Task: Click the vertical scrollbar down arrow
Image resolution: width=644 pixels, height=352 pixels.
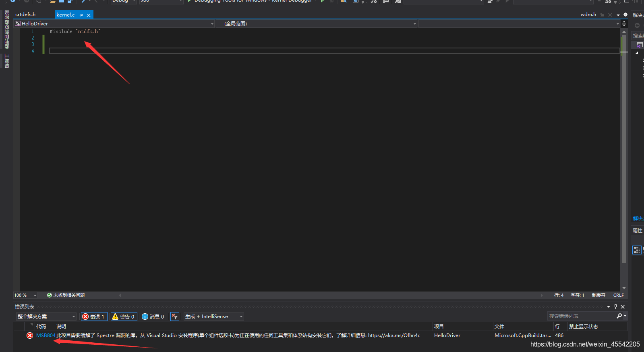Action: point(624,288)
